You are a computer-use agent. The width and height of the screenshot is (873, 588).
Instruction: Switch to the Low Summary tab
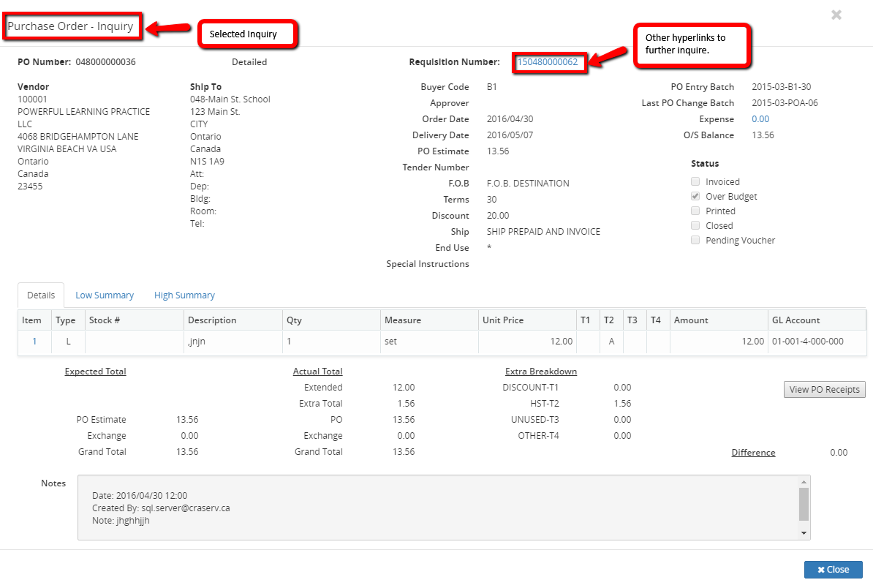(105, 295)
